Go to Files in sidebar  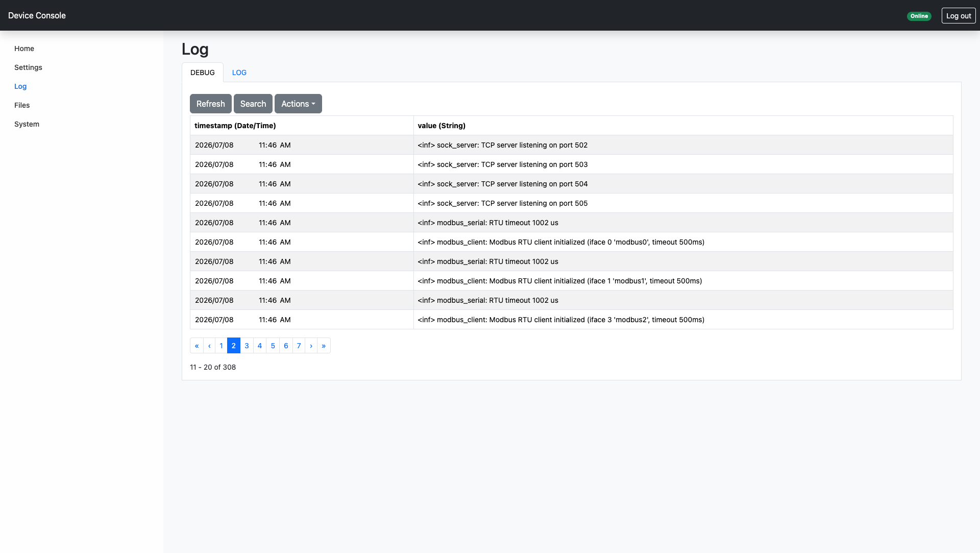click(x=22, y=105)
